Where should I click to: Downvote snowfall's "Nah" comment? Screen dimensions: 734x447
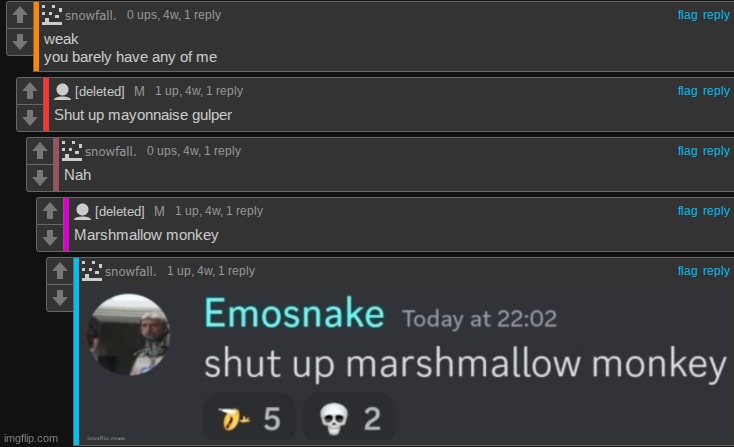click(40, 177)
